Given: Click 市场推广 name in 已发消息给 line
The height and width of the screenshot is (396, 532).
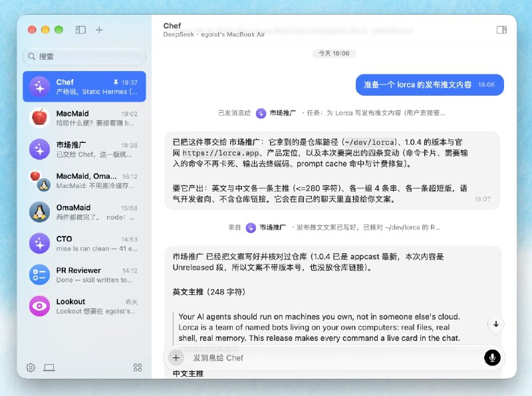Looking at the screenshot, I should 283,113.
